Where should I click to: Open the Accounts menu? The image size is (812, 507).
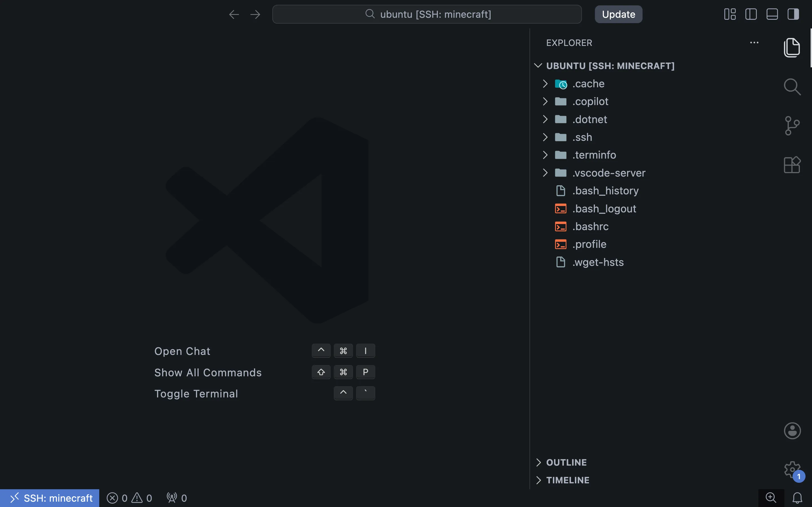pos(792,431)
